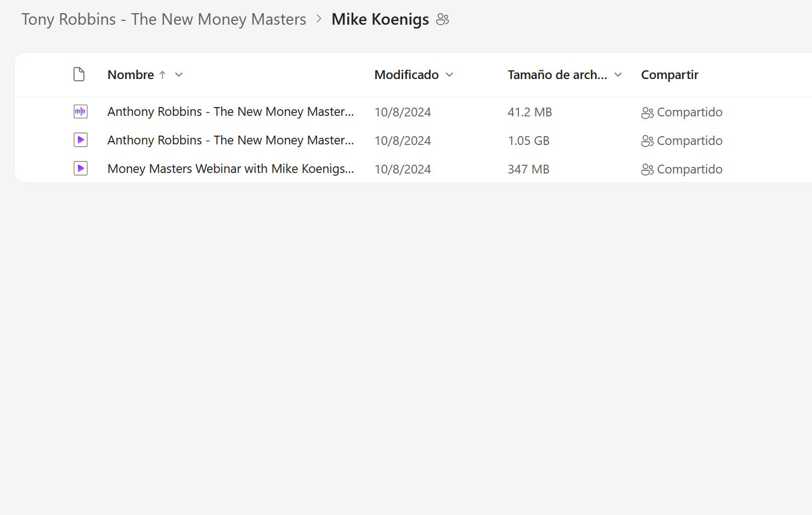Click the ascending sort arrow next to Nombre
The image size is (812, 515).
(162, 75)
